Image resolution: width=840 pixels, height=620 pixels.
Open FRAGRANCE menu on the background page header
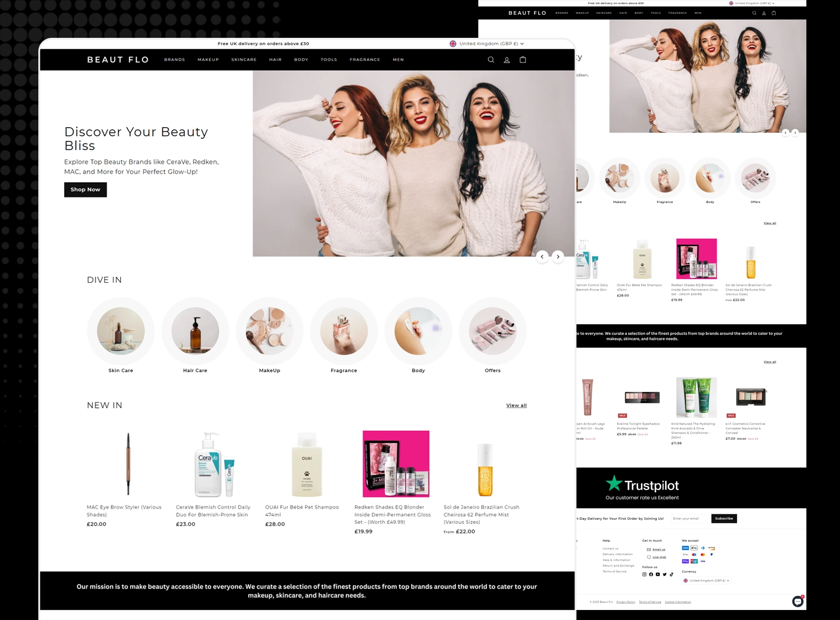(678, 13)
